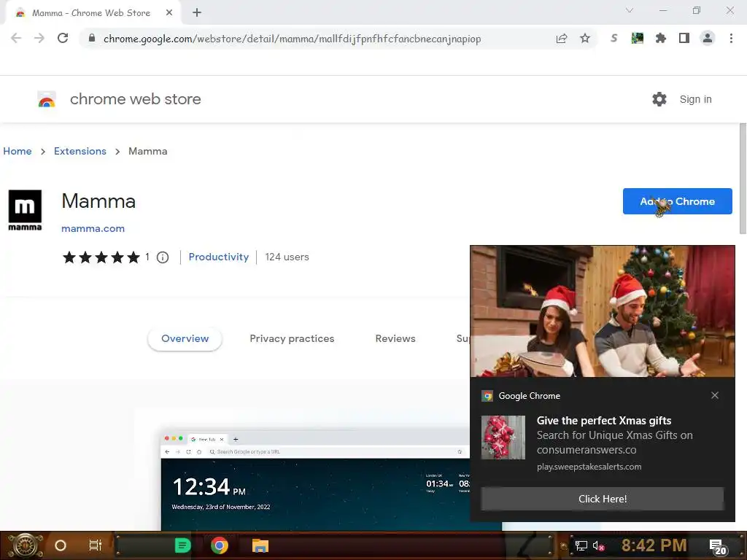Toggle the browser side panel

pos(684,39)
